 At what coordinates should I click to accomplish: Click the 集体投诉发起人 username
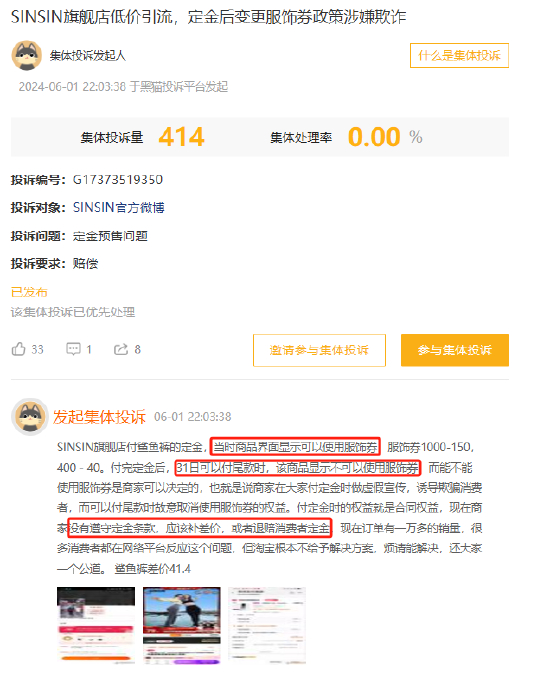88,56
